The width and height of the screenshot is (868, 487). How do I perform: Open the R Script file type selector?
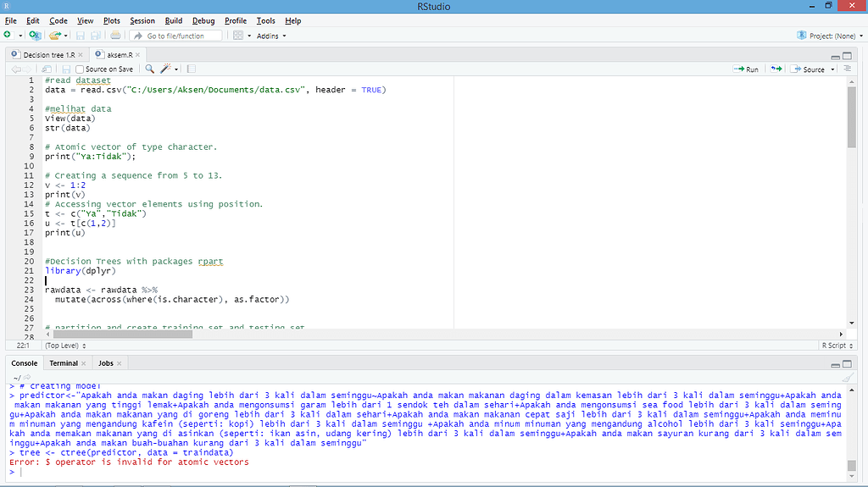837,346
